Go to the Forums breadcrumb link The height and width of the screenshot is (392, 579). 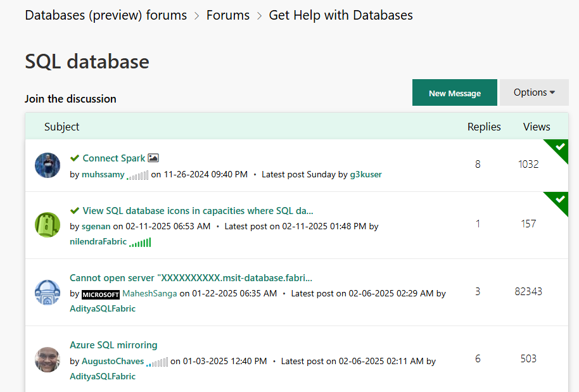[x=228, y=15]
